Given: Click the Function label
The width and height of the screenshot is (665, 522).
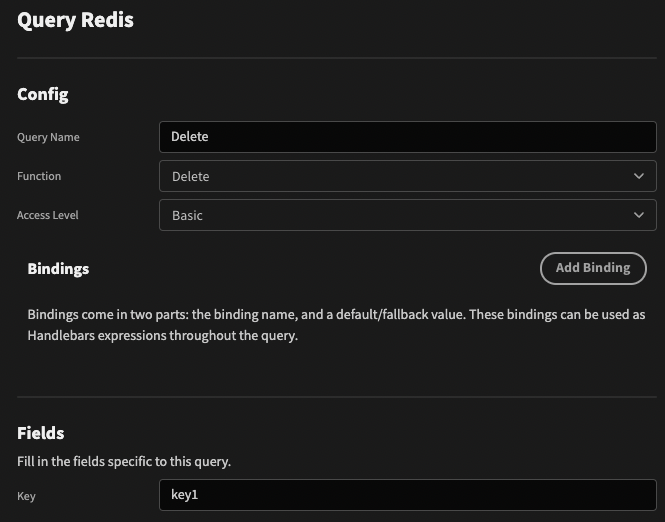Looking at the screenshot, I should pos(39,176).
